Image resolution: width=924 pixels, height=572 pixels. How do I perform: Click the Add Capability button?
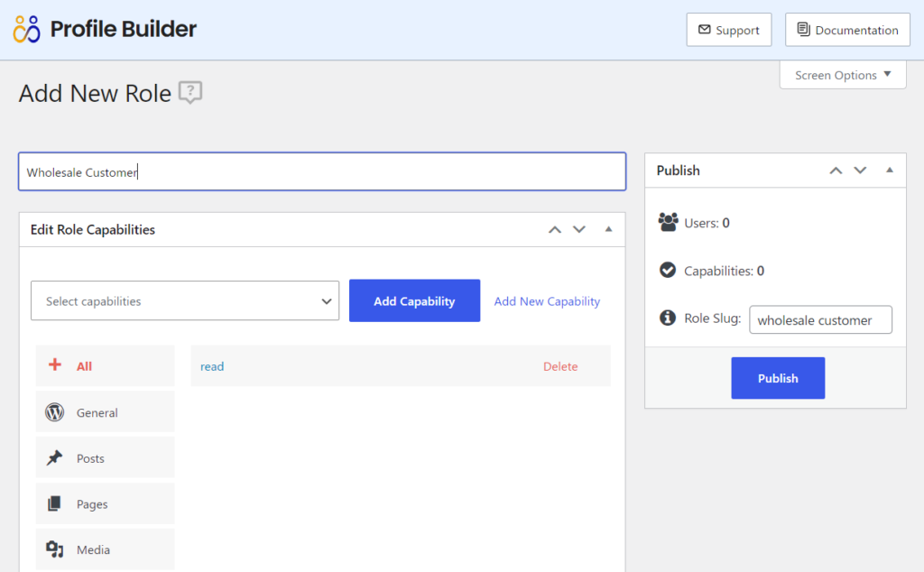(415, 301)
